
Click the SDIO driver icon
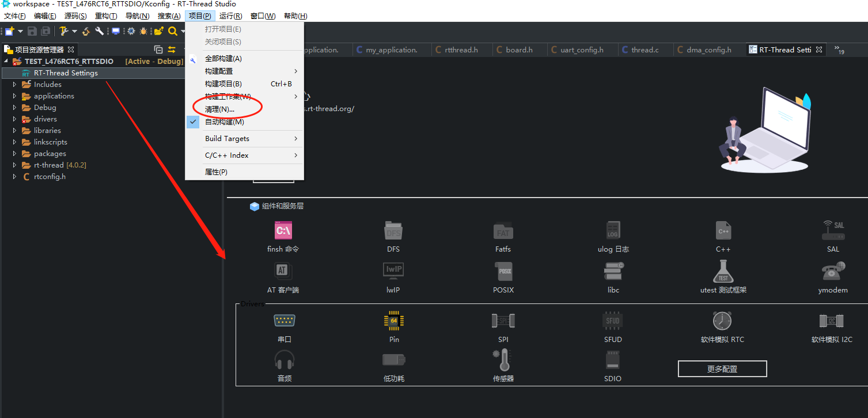pos(612,360)
